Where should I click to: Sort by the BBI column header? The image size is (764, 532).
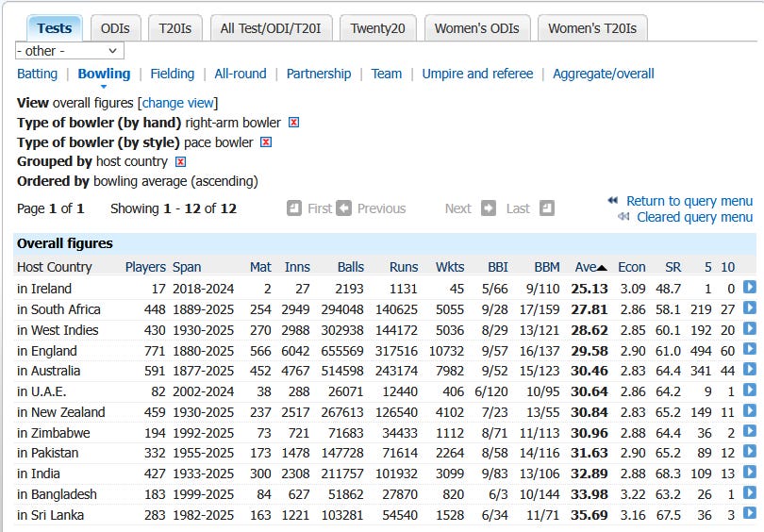(498, 267)
